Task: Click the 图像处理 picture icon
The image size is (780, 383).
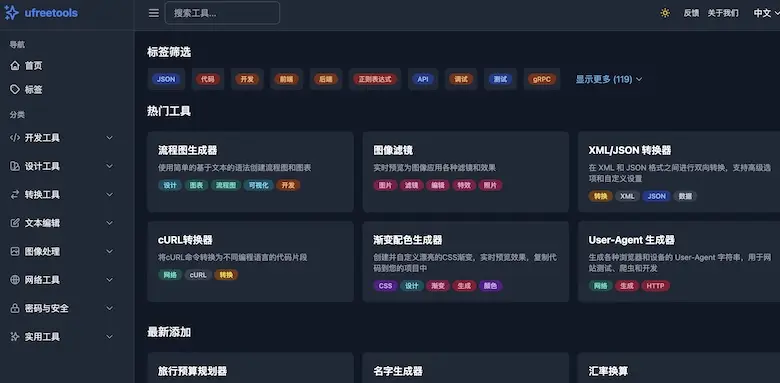Action: coord(15,251)
